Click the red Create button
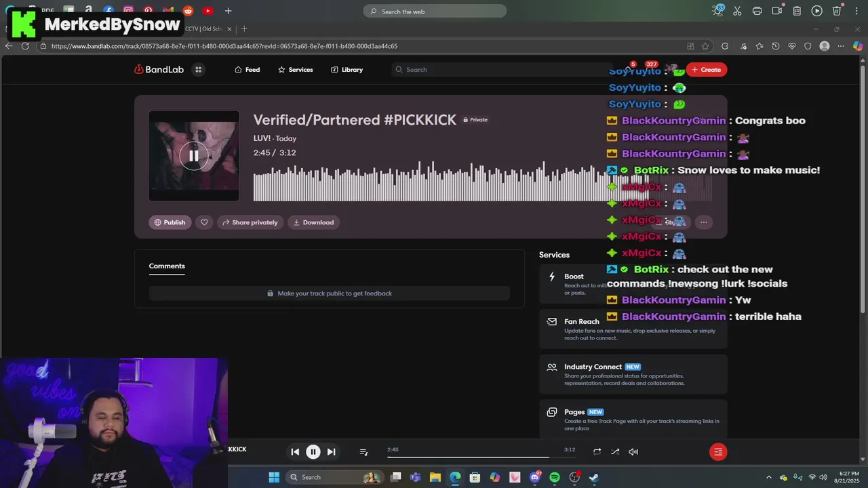This screenshot has height=488, width=868. click(x=706, y=69)
